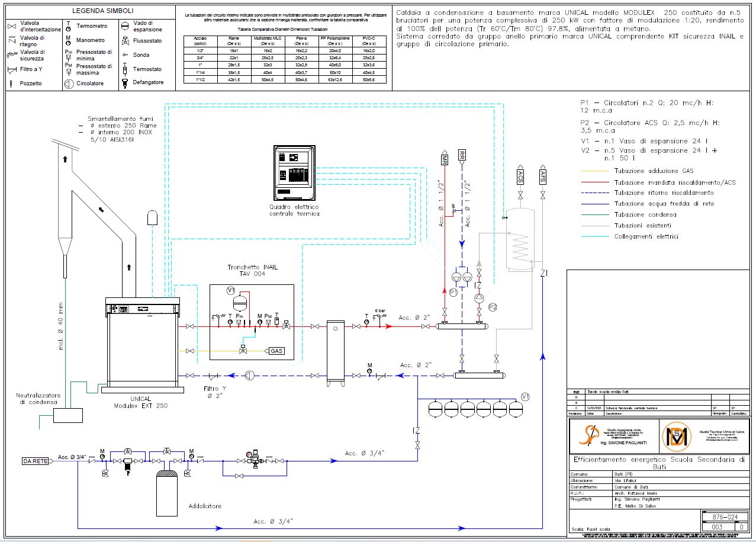The height and width of the screenshot is (542, 756).
Task: Select the Neutralizzatore di condensa box
Action: pyautogui.click(x=67, y=414)
